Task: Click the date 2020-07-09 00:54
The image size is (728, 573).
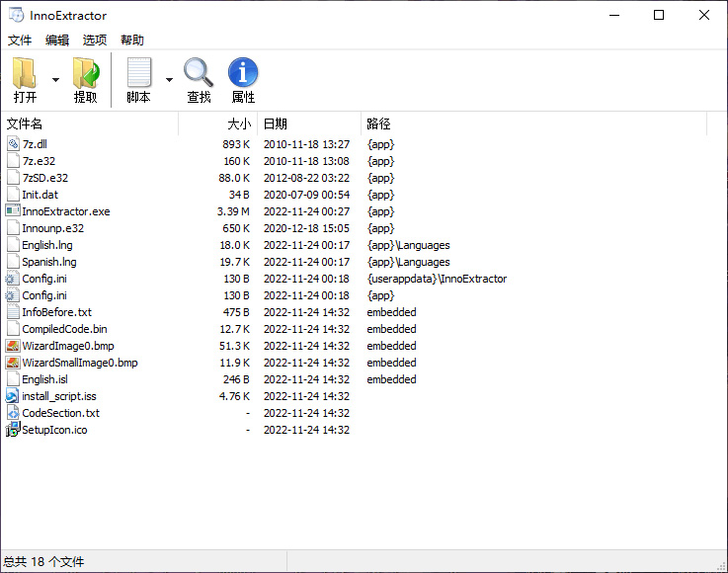Action: coord(306,195)
